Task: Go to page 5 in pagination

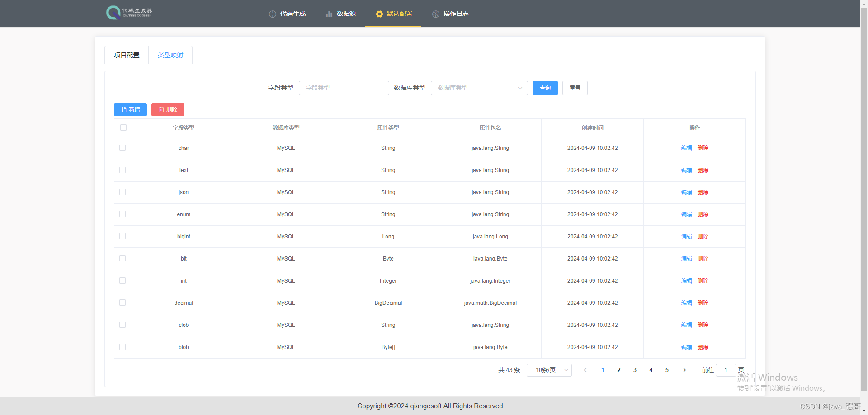Action: pos(667,370)
